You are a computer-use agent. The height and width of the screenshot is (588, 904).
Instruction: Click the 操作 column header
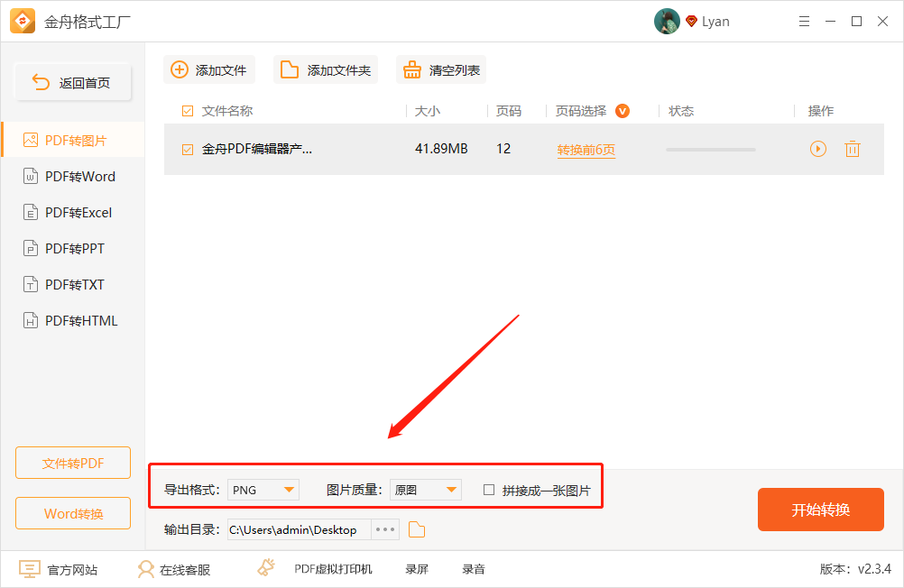(x=820, y=111)
